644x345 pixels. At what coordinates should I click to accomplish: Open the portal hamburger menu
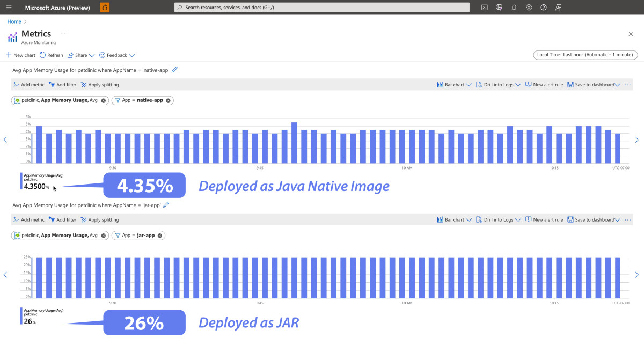[8, 7]
